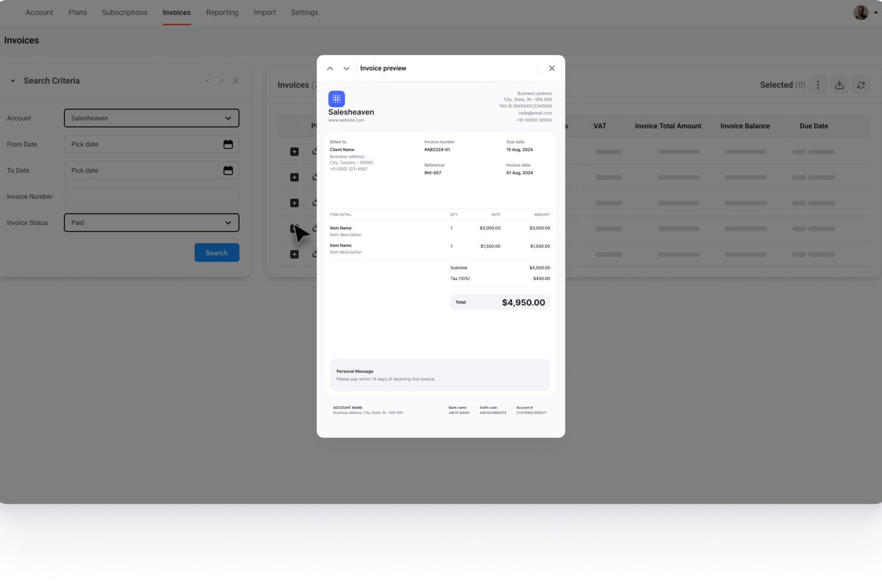The image size is (882, 588).
Task: Switch to the Reporting tab
Action: pos(222,12)
